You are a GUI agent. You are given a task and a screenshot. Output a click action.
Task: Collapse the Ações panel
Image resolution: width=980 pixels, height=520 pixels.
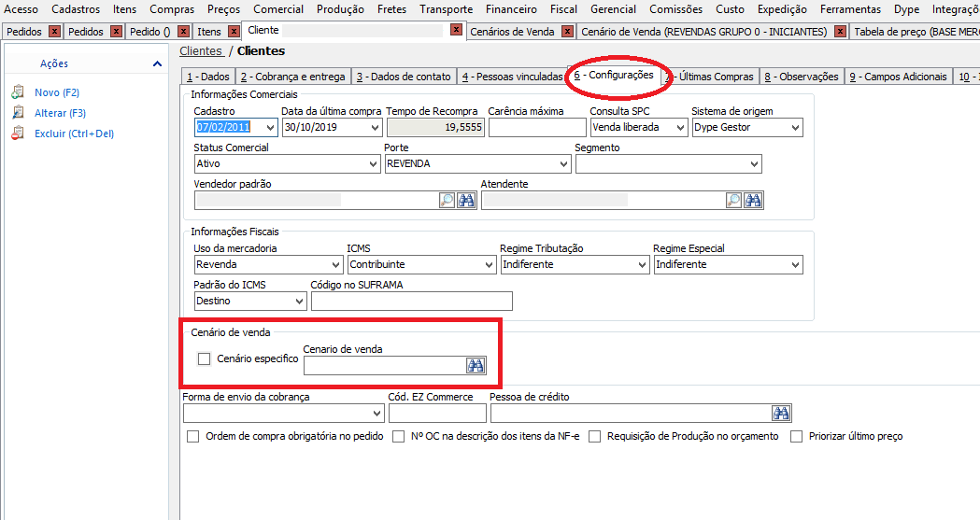157,63
